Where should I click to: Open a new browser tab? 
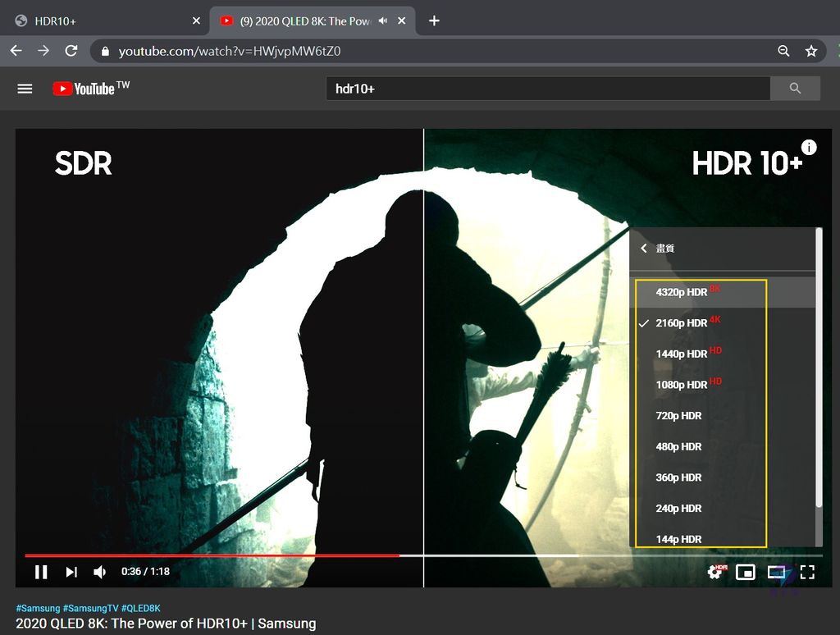click(x=434, y=21)
